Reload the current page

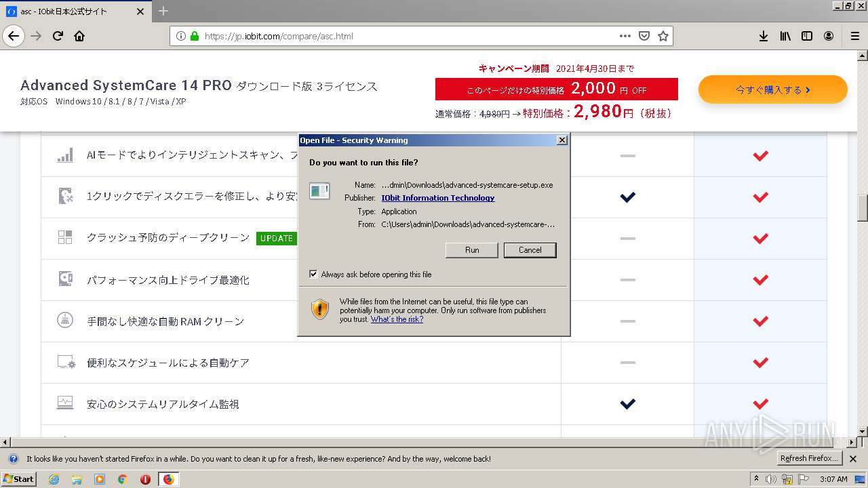58,36
